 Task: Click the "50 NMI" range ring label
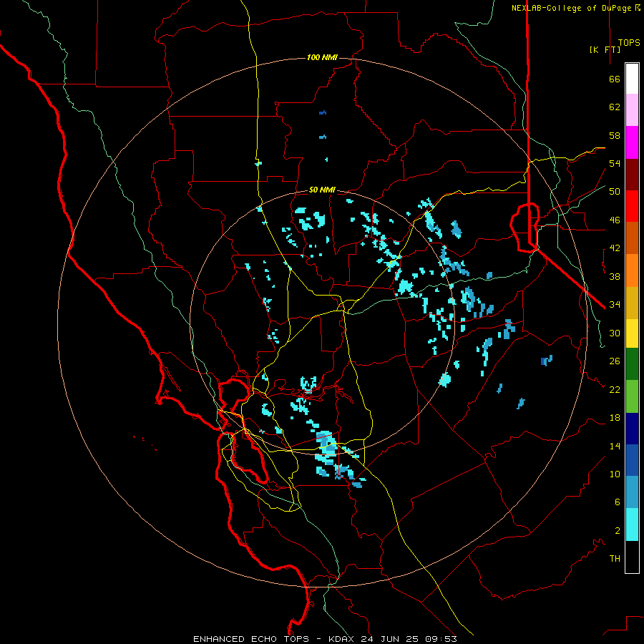point(322,190)
